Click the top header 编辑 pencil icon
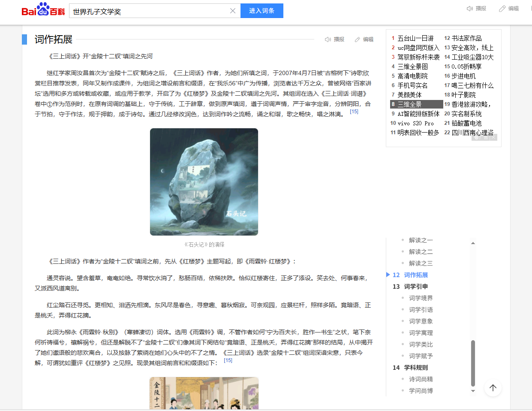This screenshot has height=411, width=532. (x=502, y=9)
